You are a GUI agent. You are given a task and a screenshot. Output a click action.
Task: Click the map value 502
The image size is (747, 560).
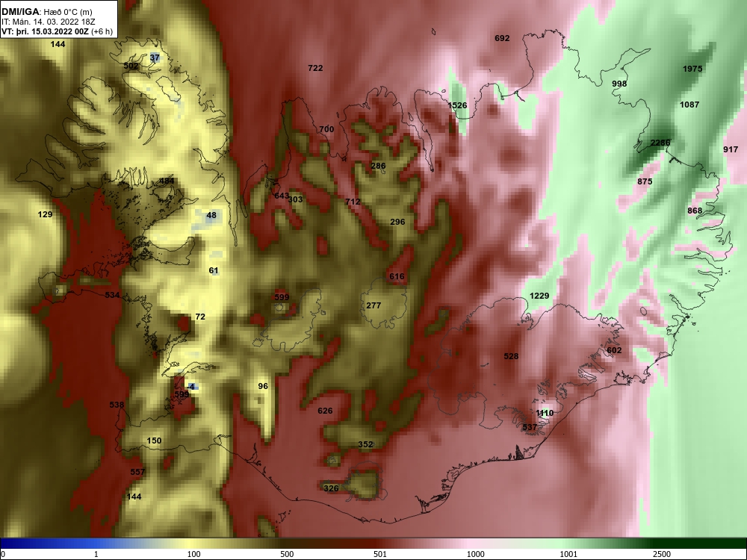click(131, 66)
